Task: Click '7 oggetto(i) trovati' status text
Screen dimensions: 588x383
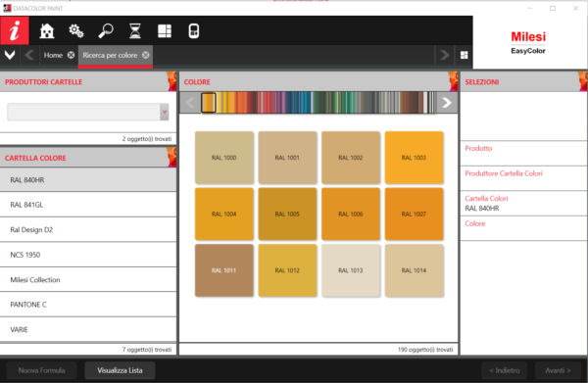Action: 147,350
